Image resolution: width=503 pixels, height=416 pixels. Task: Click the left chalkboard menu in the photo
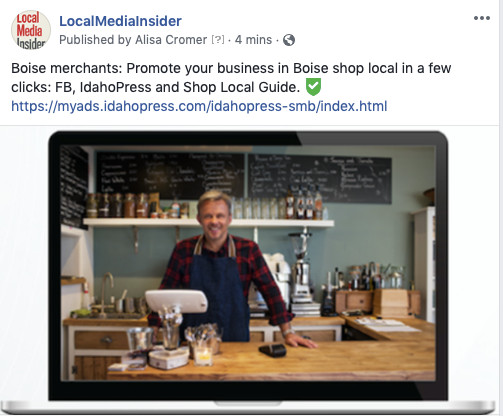pyautogui.click(x=170, y=175)
